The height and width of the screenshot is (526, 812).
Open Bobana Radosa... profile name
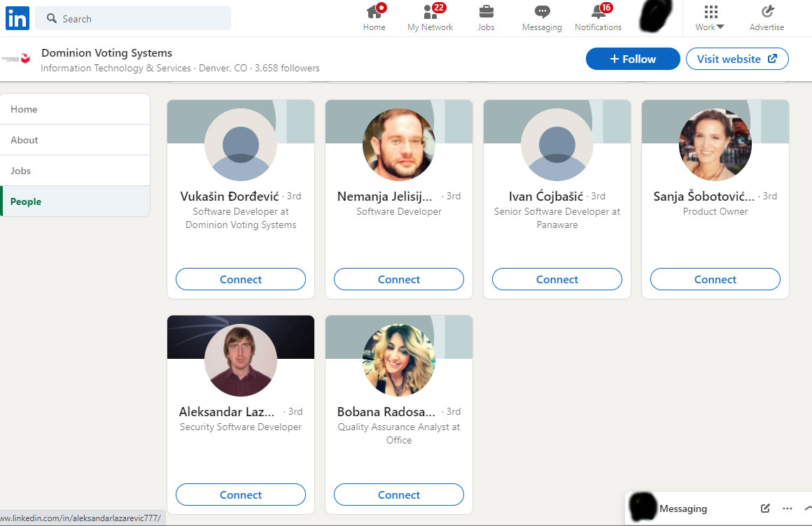(386, 411)
